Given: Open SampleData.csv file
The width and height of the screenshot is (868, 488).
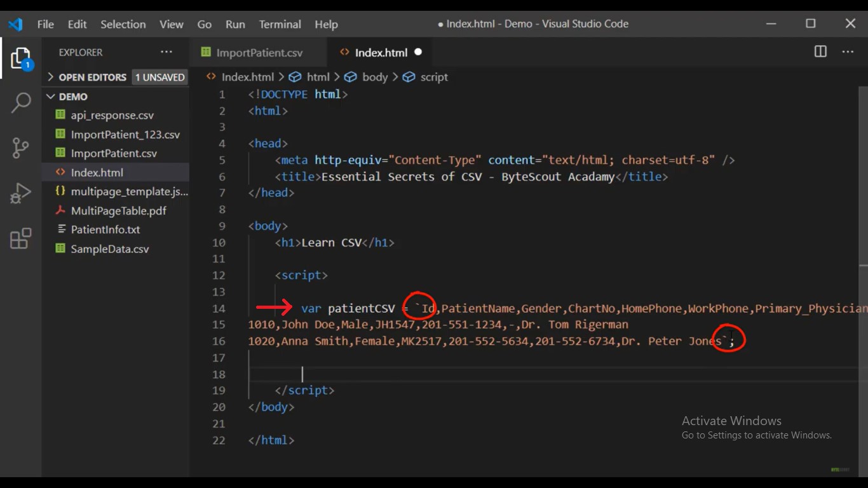Looking at the screenshot, I should coord(110,248).
